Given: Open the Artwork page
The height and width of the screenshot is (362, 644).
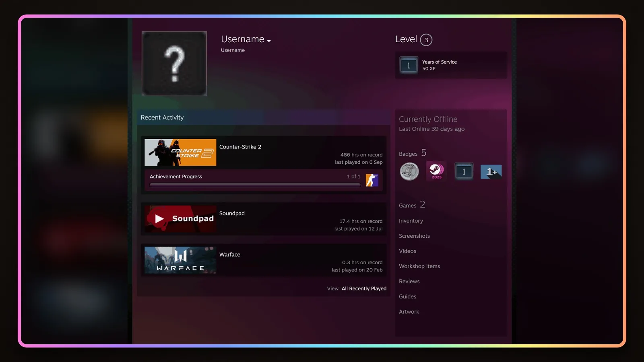Looking at the screenshot, I should coord(409,312).
